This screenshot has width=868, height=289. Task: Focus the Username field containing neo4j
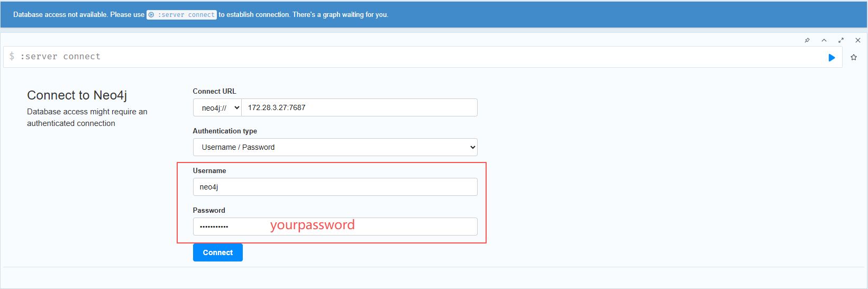[x=335, y=187]
